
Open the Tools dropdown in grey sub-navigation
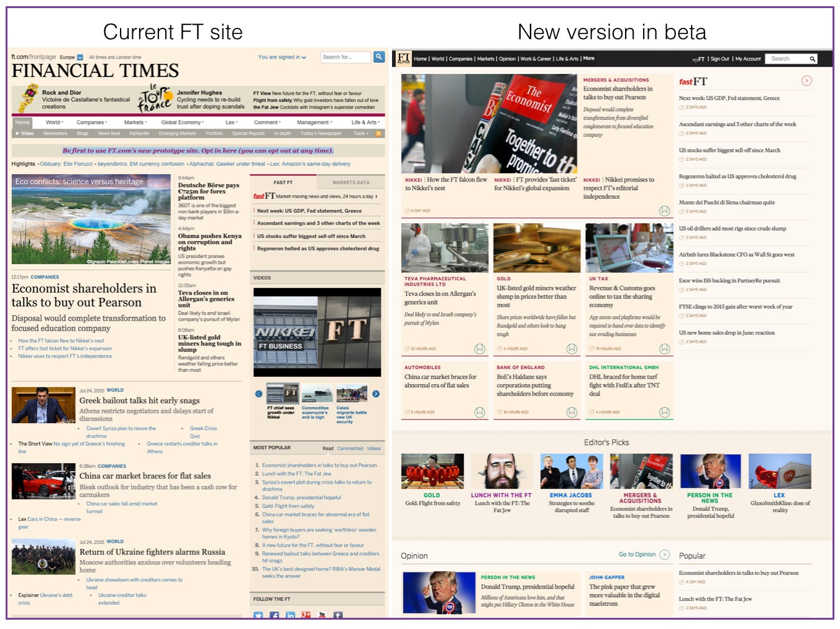click(x=361, y=133)
